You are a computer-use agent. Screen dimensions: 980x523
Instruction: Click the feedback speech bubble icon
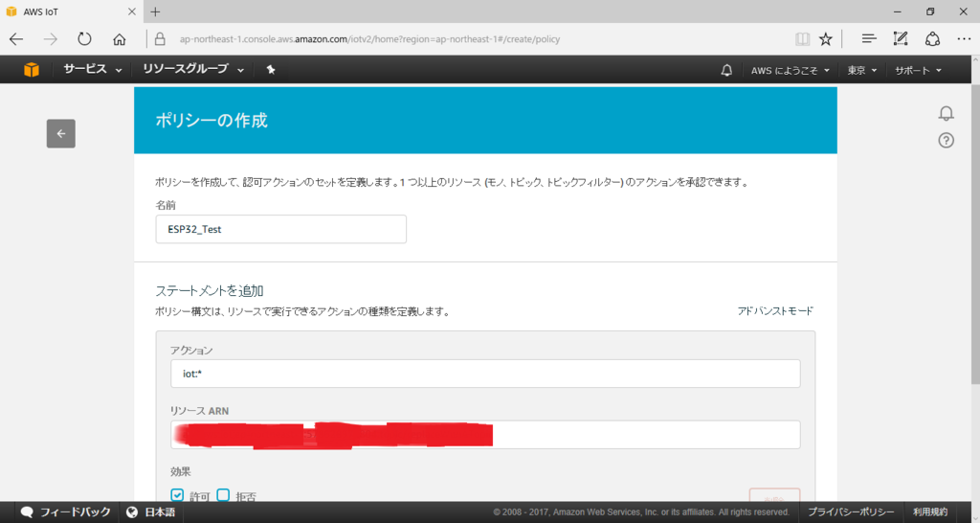27,512
